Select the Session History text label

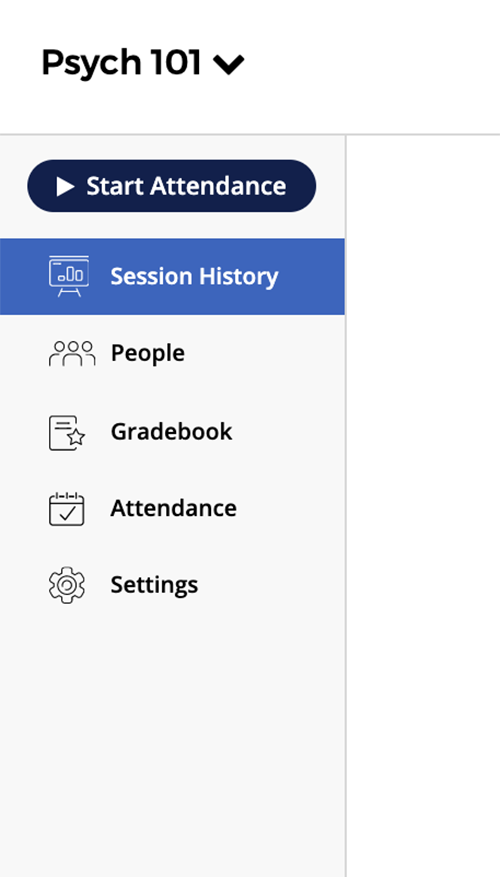194,276
